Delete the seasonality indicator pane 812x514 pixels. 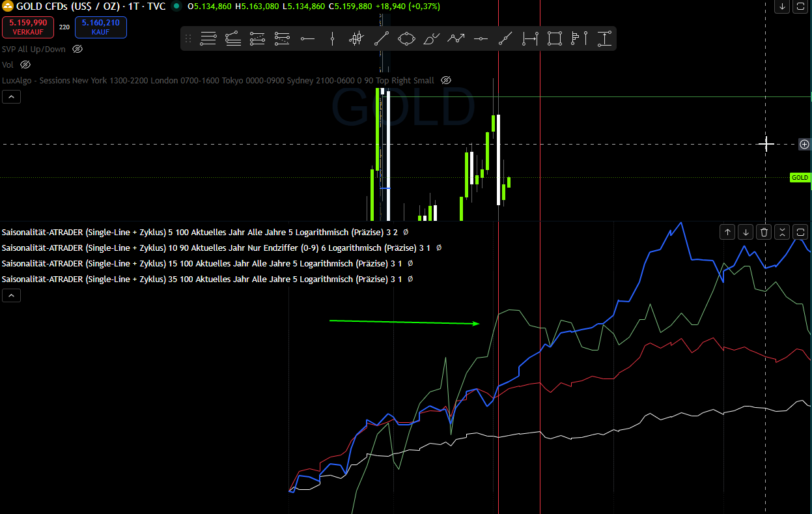(764, 231)
